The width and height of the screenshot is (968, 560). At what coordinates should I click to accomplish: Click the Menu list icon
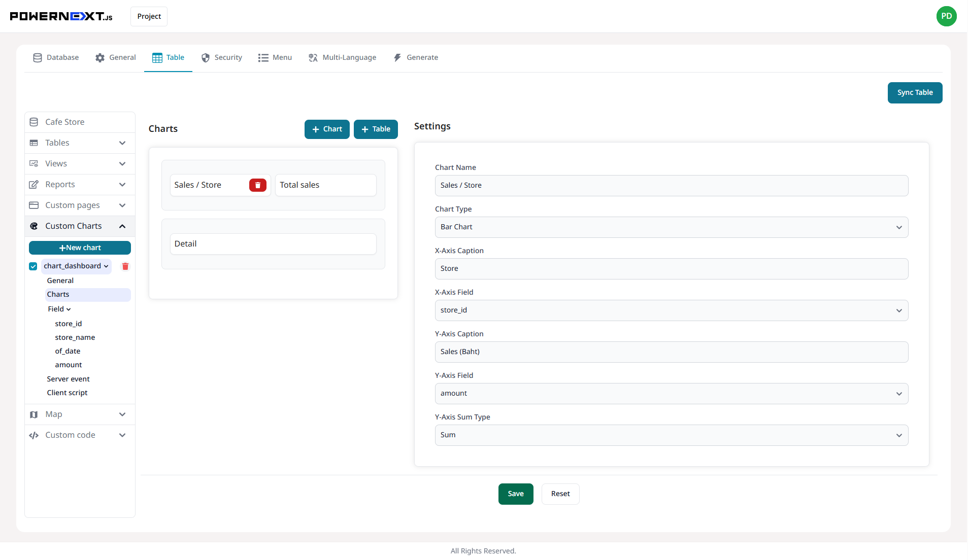tap(263, 58)
